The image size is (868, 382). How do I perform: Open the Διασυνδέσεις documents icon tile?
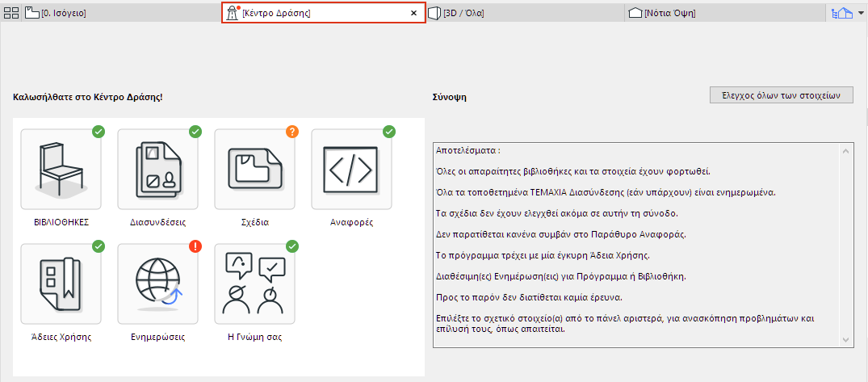click(x=157, y=170)
